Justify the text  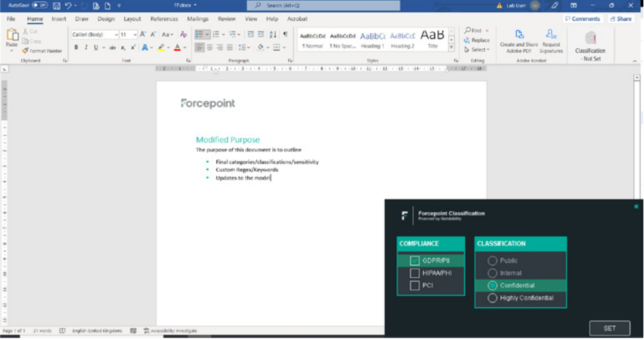click(x=230, y=47)
